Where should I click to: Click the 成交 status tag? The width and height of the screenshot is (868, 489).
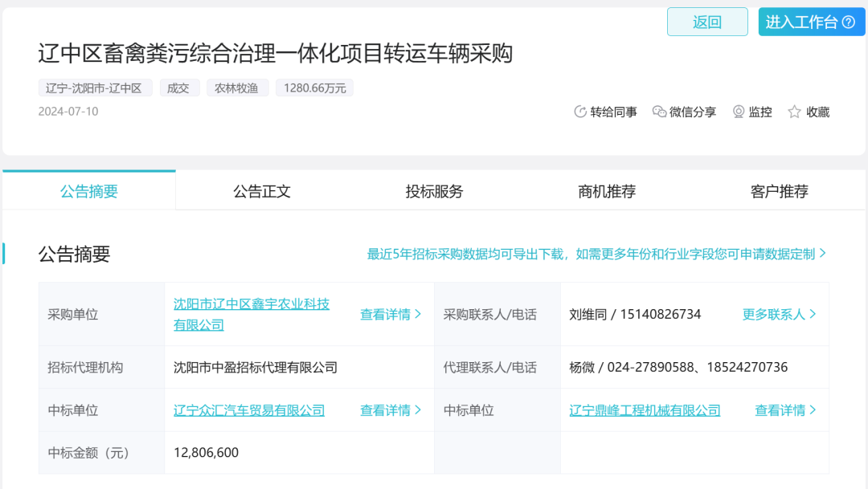click(178, 88)
